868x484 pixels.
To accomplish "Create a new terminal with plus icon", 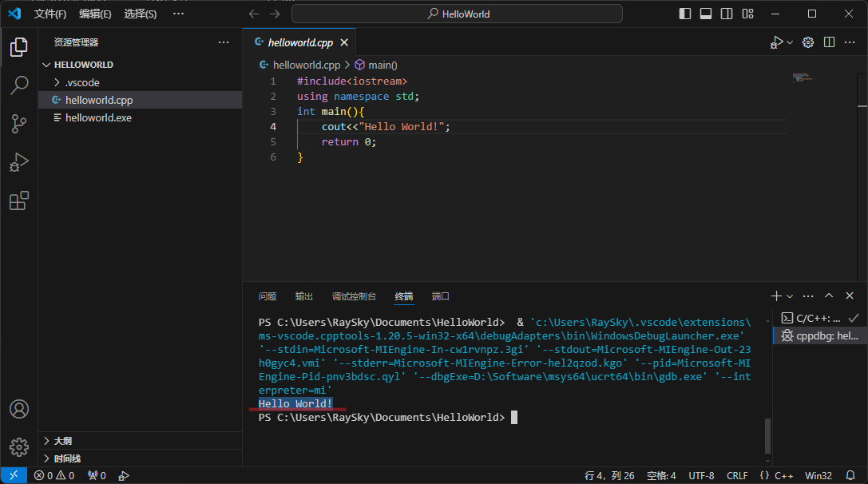I will [x=776, y=296].
